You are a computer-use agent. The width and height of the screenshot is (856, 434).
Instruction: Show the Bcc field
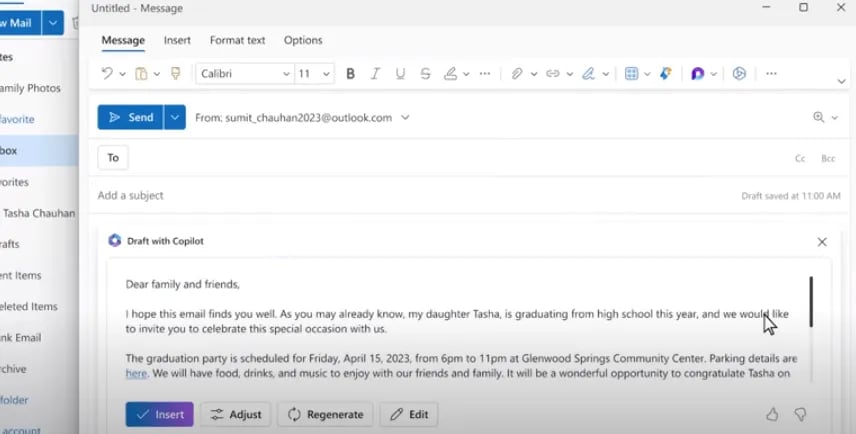[x=828, y=158]
